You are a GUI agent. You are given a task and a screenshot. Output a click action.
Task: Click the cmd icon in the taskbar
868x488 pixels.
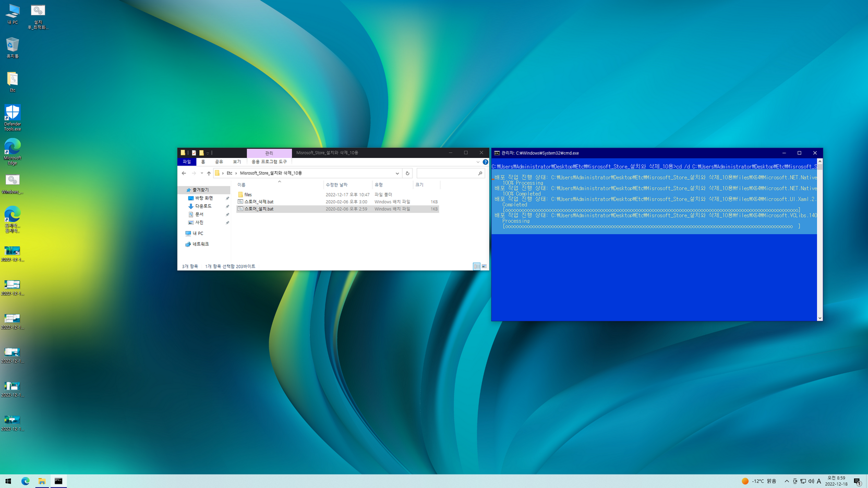[58, 481]
